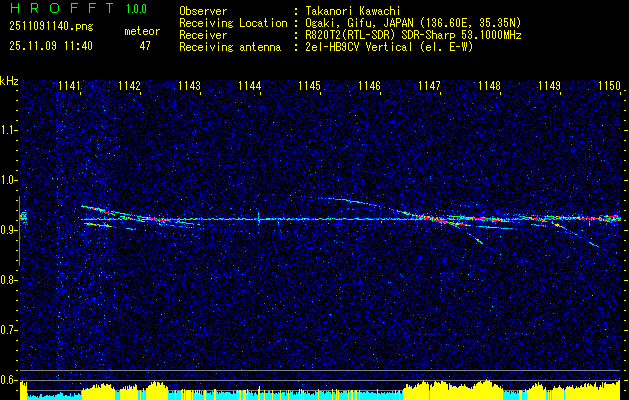This screenshot has height=400, width=629.
Task: Select filename 2511091140.png
Action: pyautogui.click(x=51, y=27)
